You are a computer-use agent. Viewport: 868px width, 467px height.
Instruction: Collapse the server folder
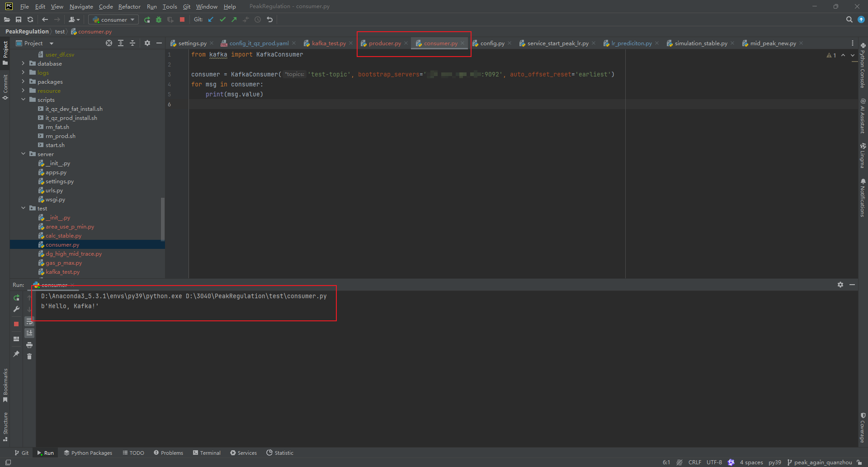coord(23,154)
